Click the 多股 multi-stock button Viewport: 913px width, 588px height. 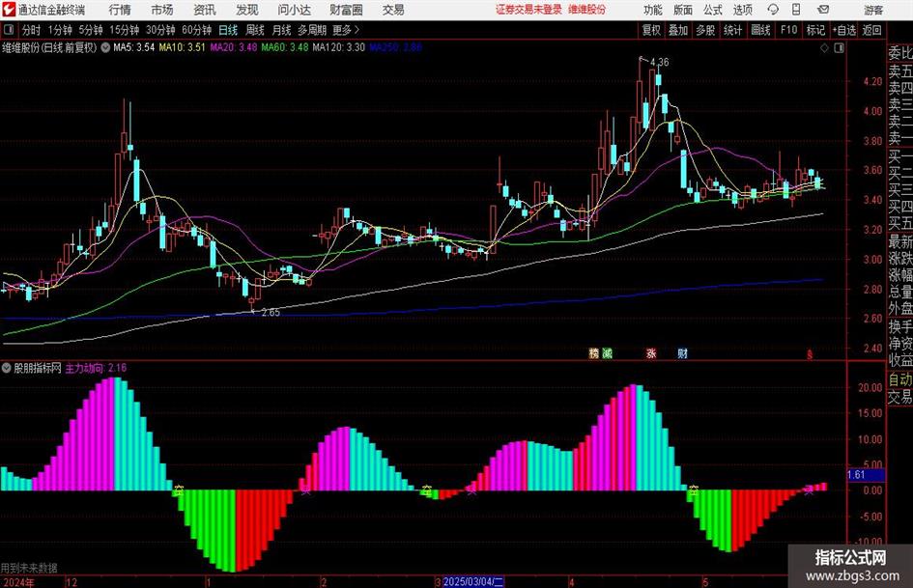705,30
